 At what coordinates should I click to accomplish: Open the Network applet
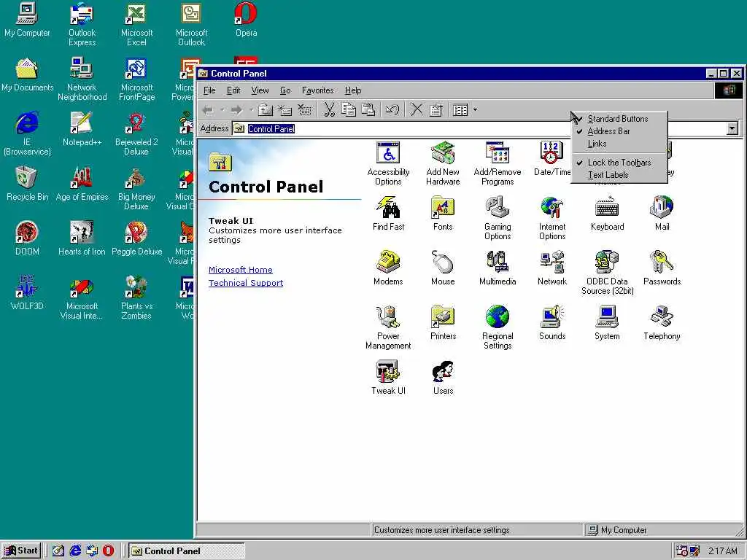(x=552, y=268)
